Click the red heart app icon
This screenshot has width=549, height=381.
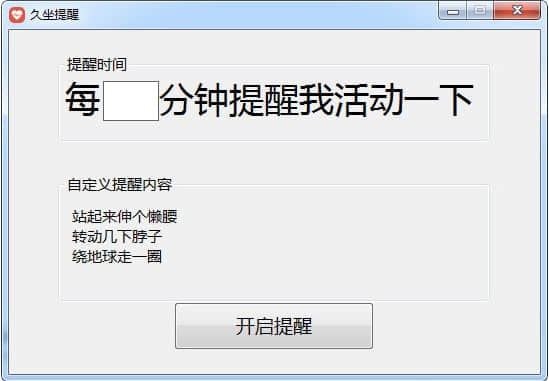pyautogui.click(x=16, y=15)
